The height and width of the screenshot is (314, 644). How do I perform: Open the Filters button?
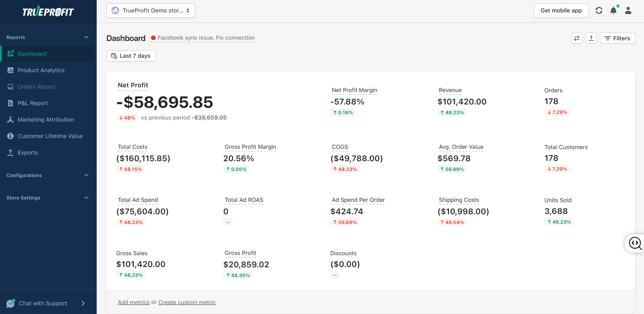(617, 38)
